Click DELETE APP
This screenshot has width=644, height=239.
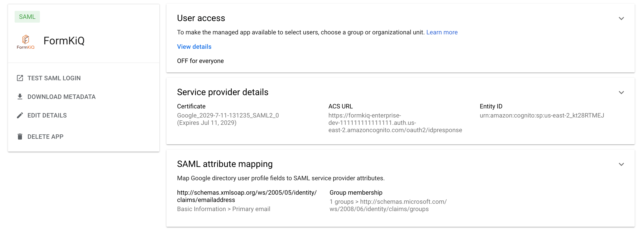click(x=45, y=137)
